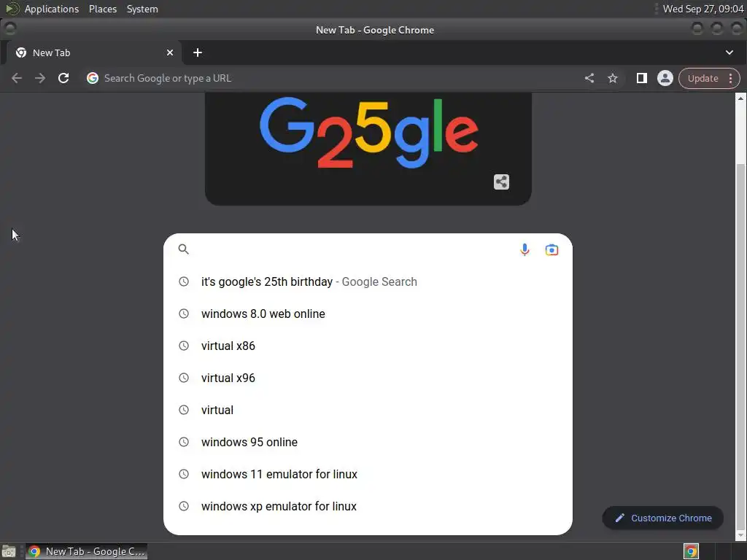The height and width of the screenshot is (560, 747).
Task: Select suggestion "virtual x96"
Action: [368, 378]
